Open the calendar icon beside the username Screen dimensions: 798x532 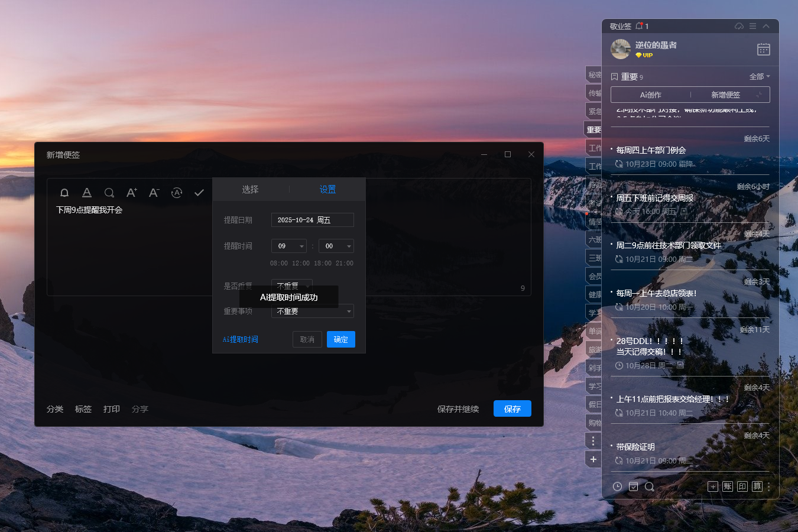[763, 49]
